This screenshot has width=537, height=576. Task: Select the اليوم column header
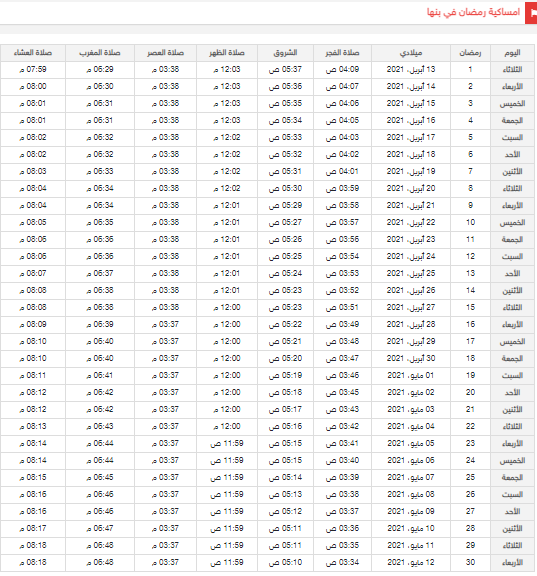(x=512, y=53)
